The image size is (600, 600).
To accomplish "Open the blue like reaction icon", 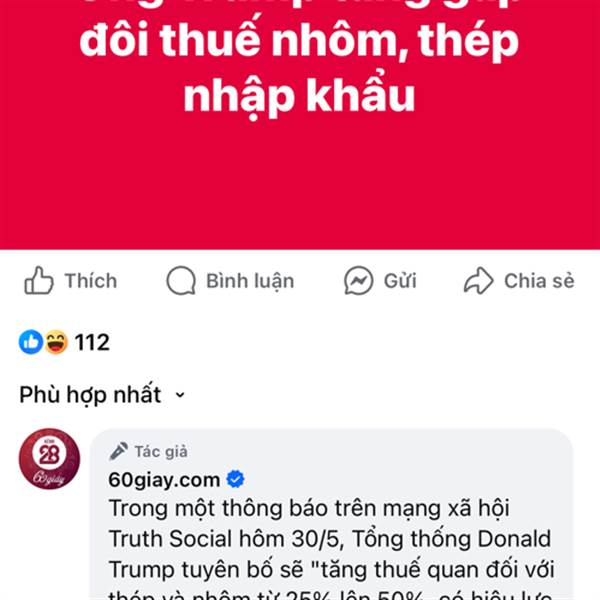I will [31, 342].
